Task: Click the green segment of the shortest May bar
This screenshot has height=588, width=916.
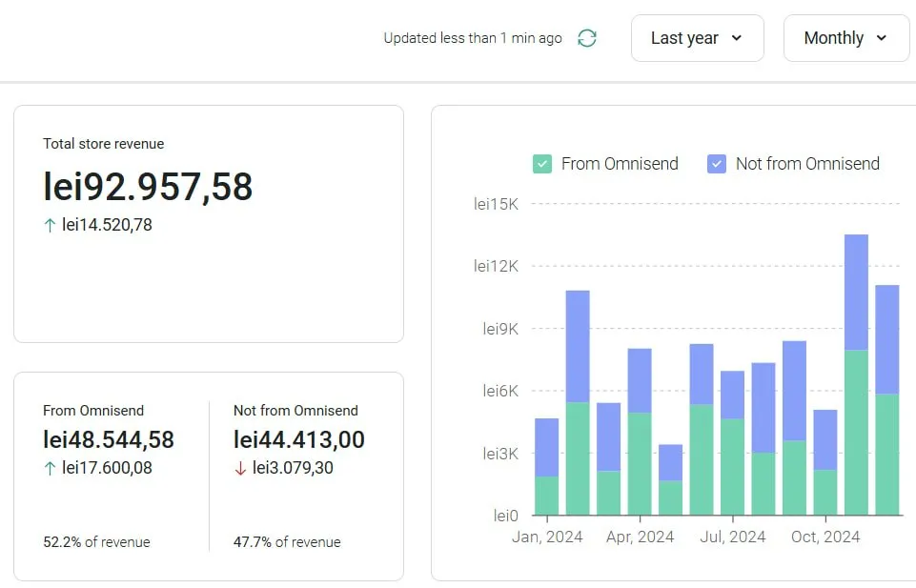Action: tap(670, 497)
